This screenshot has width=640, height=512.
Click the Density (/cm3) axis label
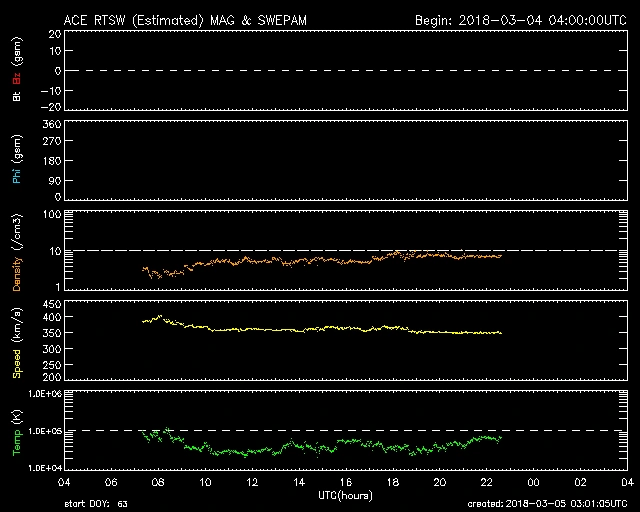16,251
